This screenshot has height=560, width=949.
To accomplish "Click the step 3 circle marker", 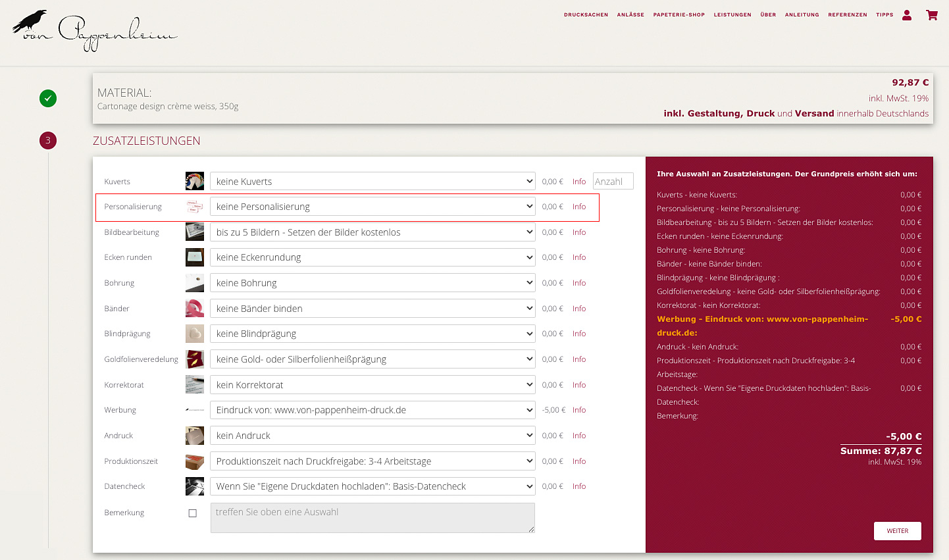I will (48, 140).
